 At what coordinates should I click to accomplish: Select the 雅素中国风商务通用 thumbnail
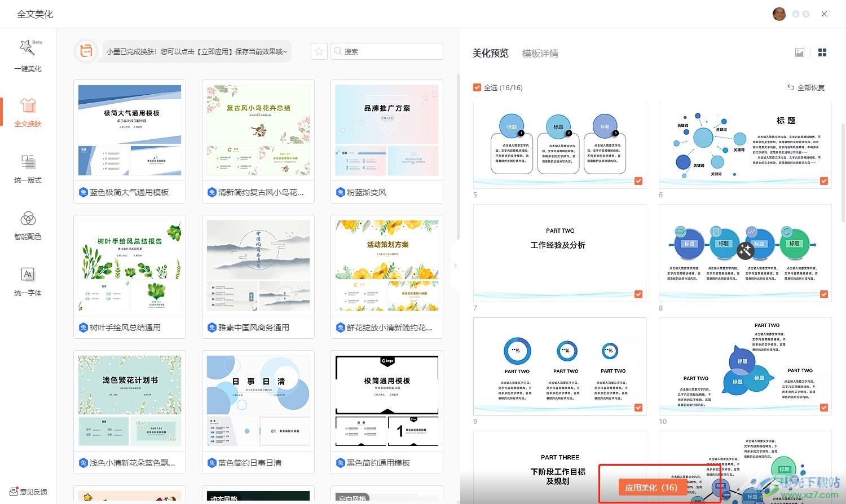(258, 266)
